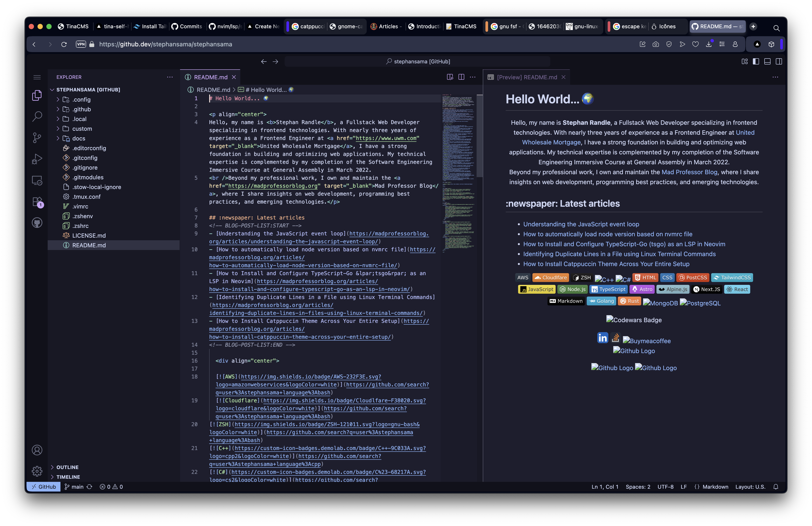Open the Search view in activity bar

click(x=37, y=116)
